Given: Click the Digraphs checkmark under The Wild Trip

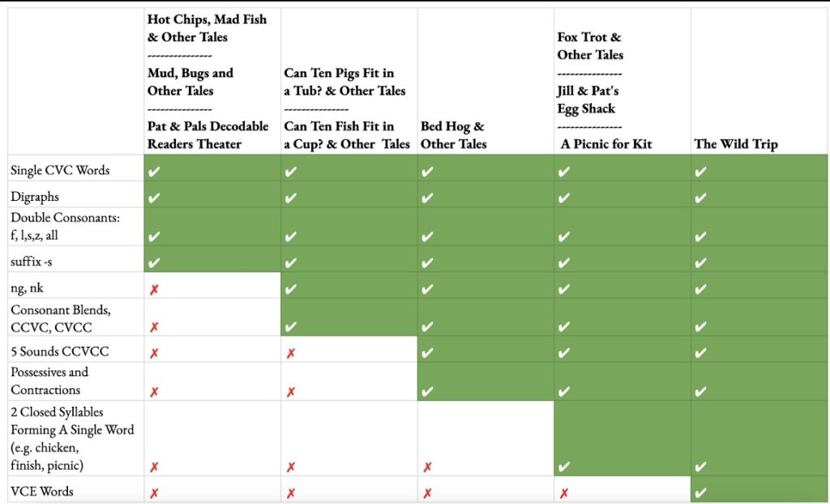Looking at the screenshot, I should coord(701,198).
